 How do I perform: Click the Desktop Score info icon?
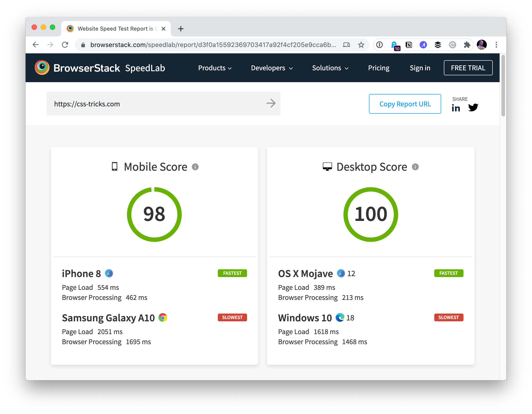tap(415, 167)
